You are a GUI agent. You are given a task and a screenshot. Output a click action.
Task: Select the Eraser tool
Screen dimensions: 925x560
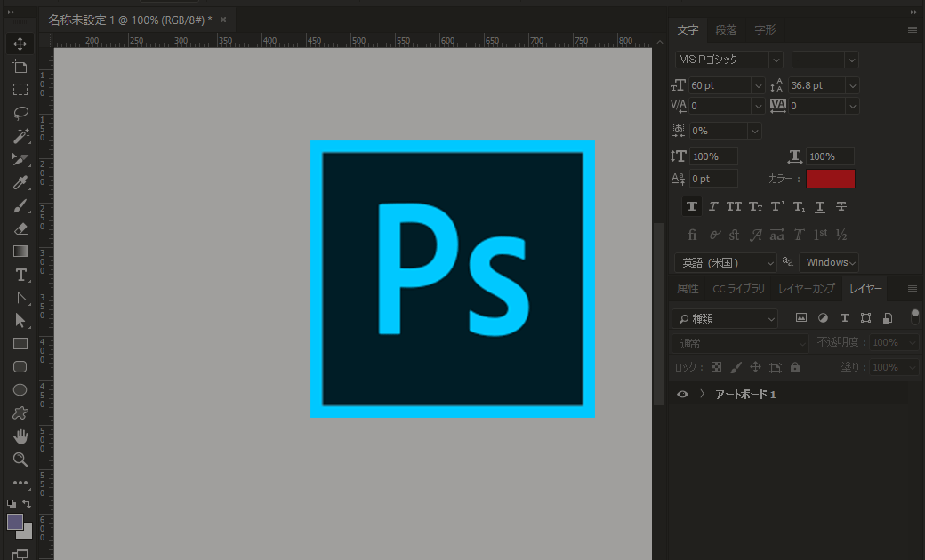[x=20, y=228]
